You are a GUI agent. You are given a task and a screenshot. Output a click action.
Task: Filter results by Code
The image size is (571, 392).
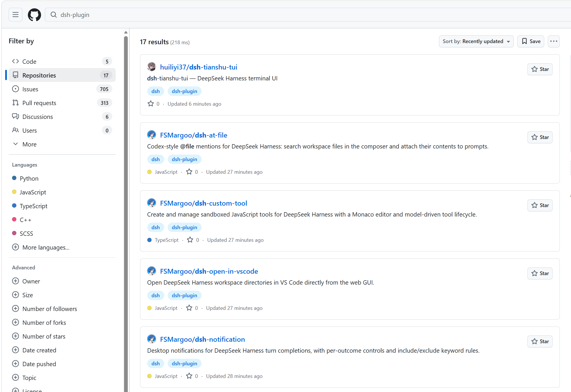[62, 61]
